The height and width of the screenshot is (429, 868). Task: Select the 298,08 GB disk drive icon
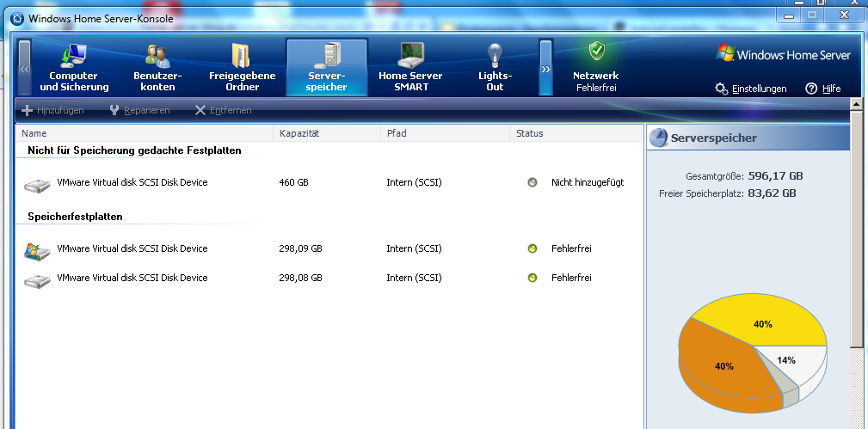coord(37,280)
